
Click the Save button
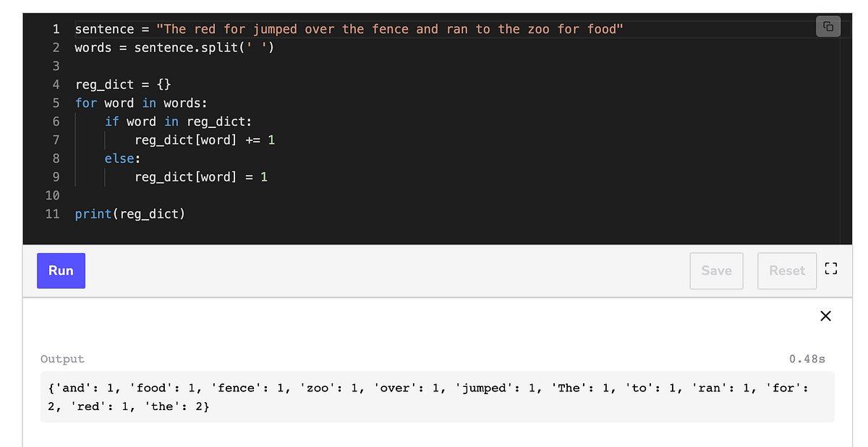click(716, 271)
